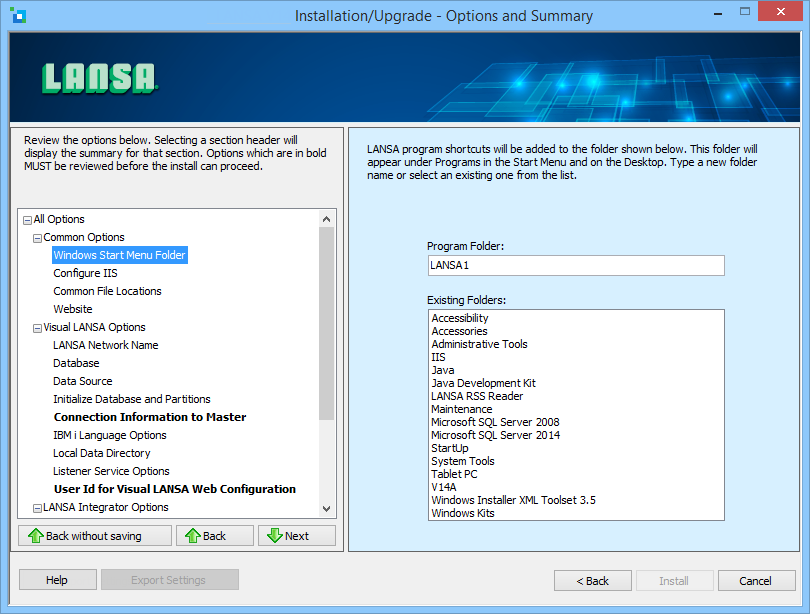Select the Windows Kits folder
Viewport: 810px width, 614px height.
tap(463, 513)
